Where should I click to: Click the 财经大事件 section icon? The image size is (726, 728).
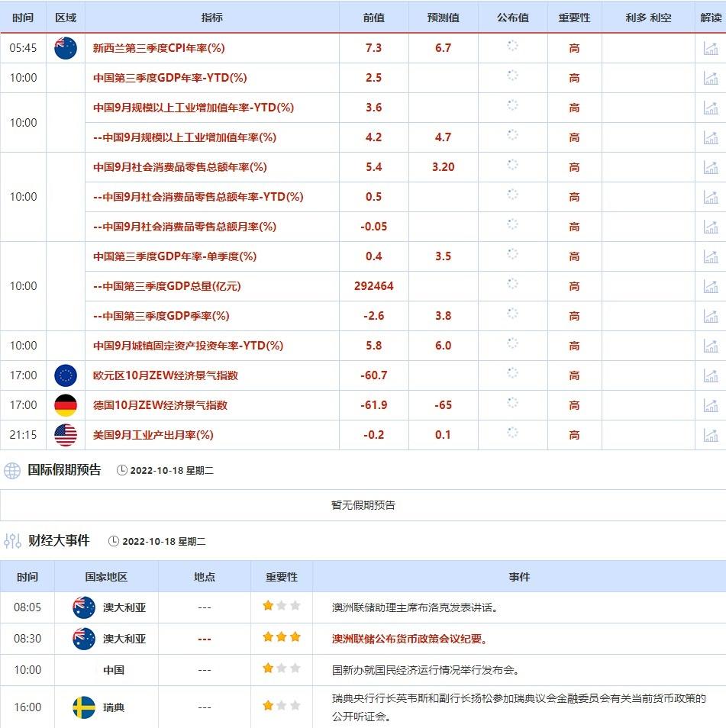click(x=12, y=541)
